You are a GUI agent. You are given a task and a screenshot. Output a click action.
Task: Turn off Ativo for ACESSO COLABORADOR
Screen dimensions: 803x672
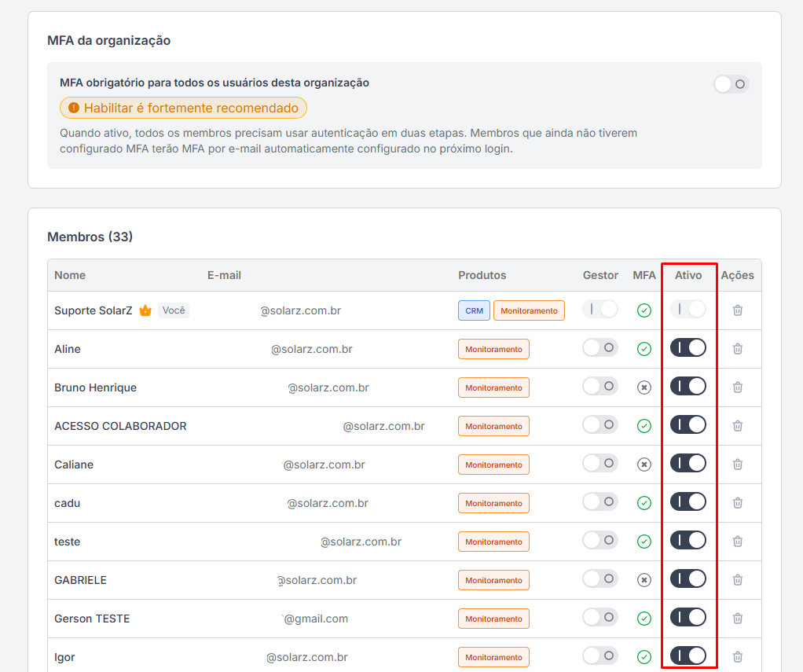(688, 424)
